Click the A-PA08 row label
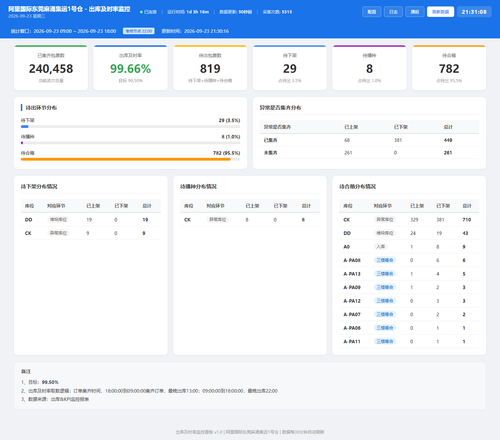The width and height of the screenshot is (500, 440). [x=352, y=260]
